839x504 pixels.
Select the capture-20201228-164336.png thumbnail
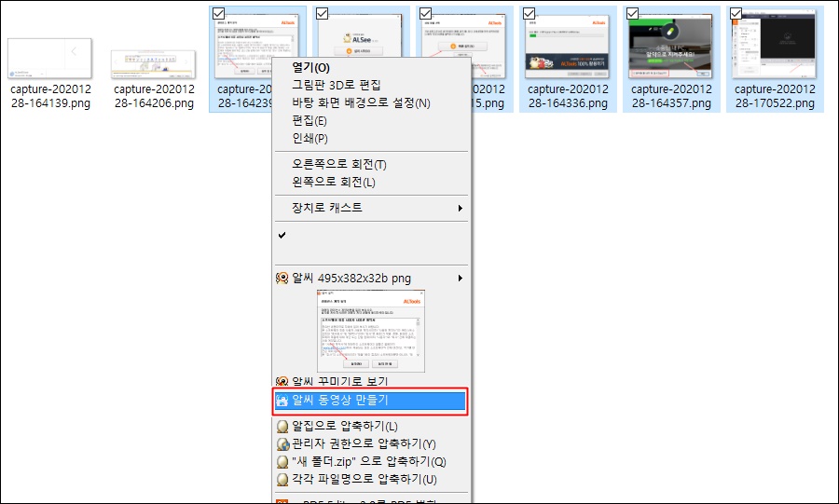tap(567, 47)
